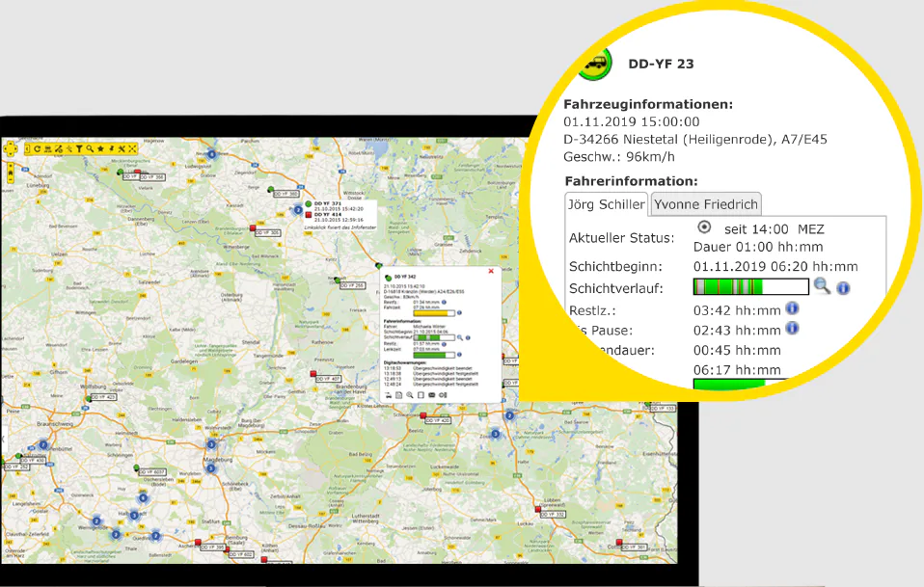Collapse the yellow toolbar with its left arrow
924x587 pixels.
point(27,149)
